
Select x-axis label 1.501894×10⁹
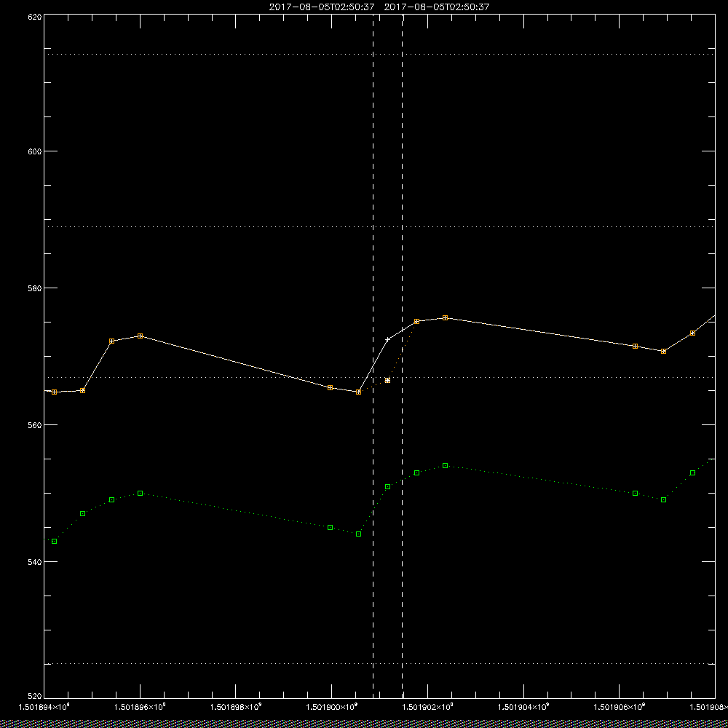coord(44,707)
